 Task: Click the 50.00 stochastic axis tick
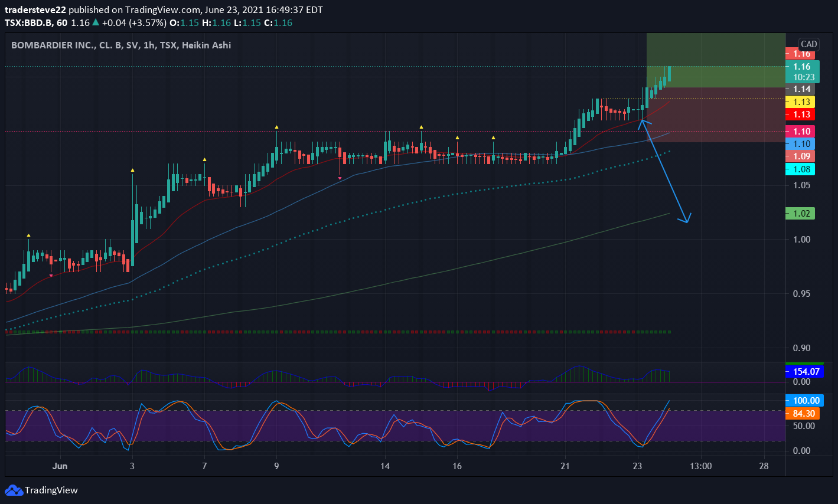[x=804, y=426]
